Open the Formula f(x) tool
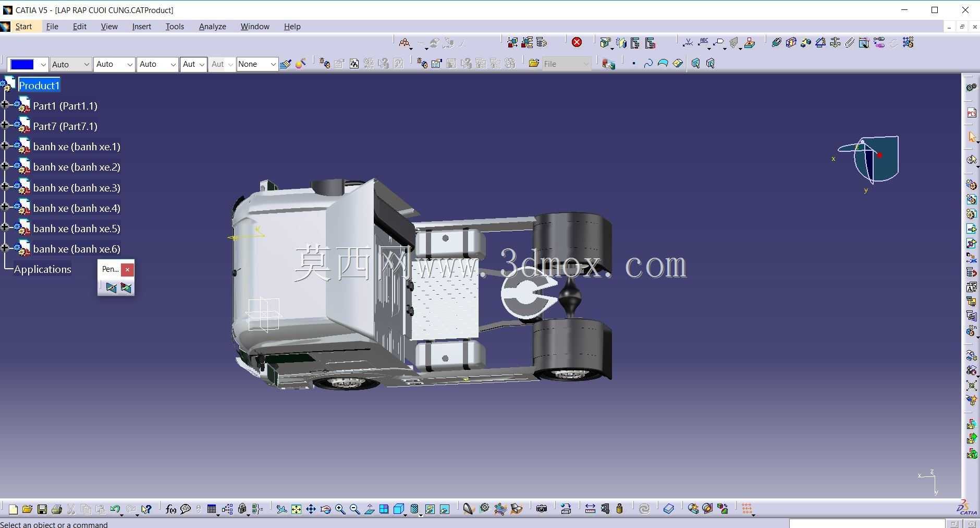The height and width of the screenshot is (528, 980). (x=170, y=509)
